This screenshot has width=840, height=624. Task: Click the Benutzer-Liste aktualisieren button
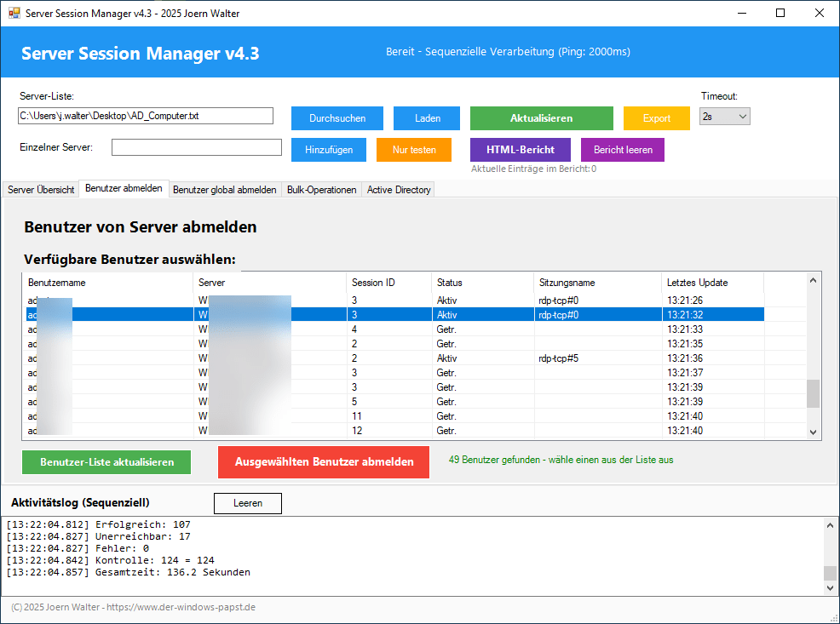106,462
